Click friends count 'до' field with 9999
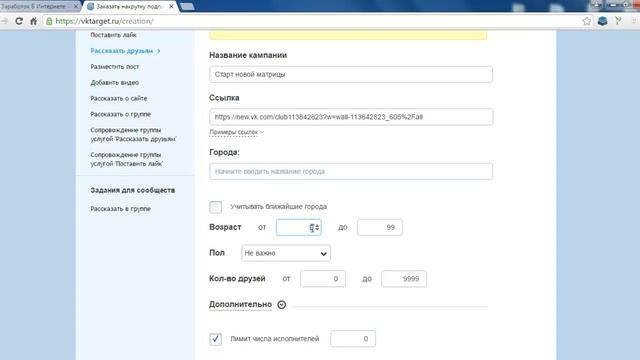Viewport: 640px width, 360px height. coord(404,279)
